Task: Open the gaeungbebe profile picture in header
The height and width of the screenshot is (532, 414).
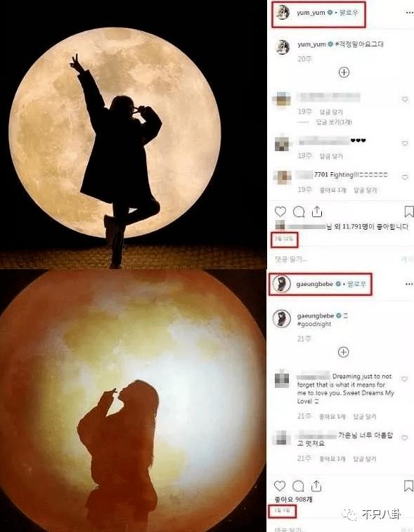Action: coord(282,284)
